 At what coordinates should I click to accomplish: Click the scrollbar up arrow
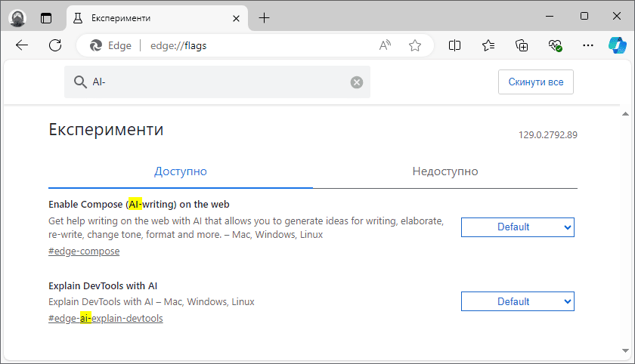coord(625,114)
